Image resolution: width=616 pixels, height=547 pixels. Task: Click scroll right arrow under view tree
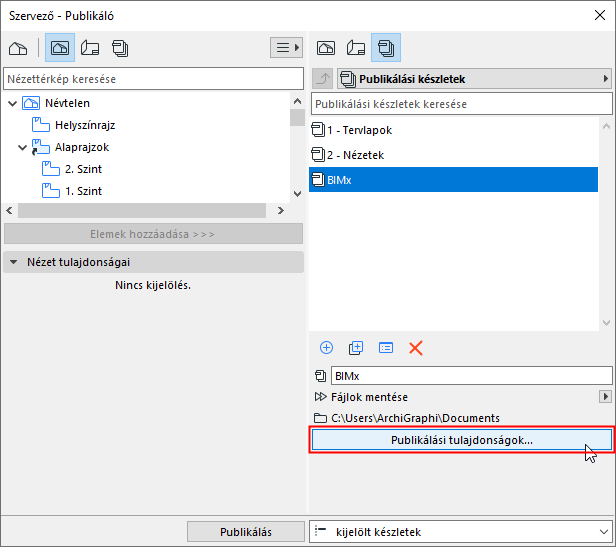pos(280,211)
